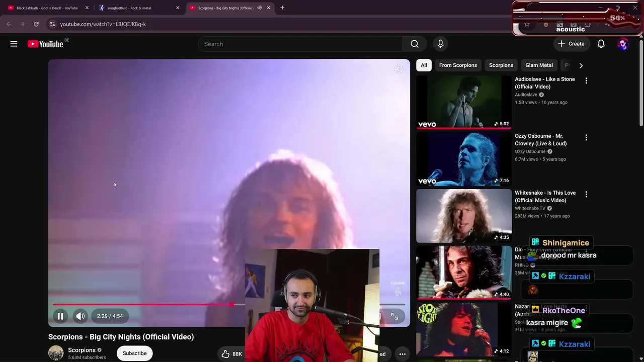
Task: Open the Nazareth video thumbnail
Action: (464, 329)
